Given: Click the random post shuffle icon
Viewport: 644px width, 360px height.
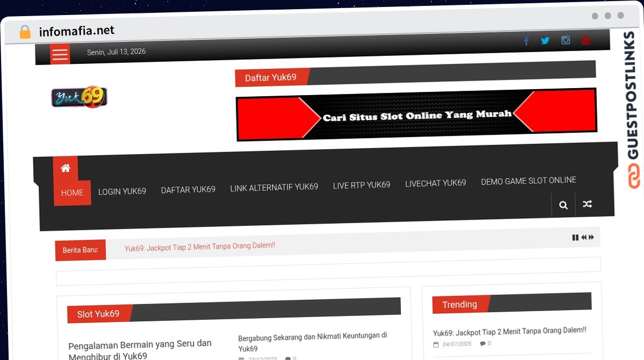Looking at the screenshot, I should (587, 204).
